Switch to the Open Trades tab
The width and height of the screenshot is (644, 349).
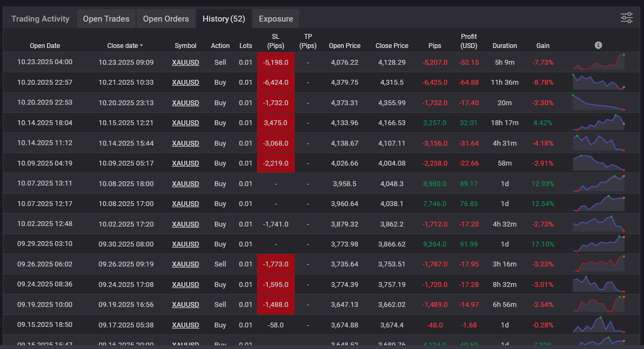coord(106,18)
